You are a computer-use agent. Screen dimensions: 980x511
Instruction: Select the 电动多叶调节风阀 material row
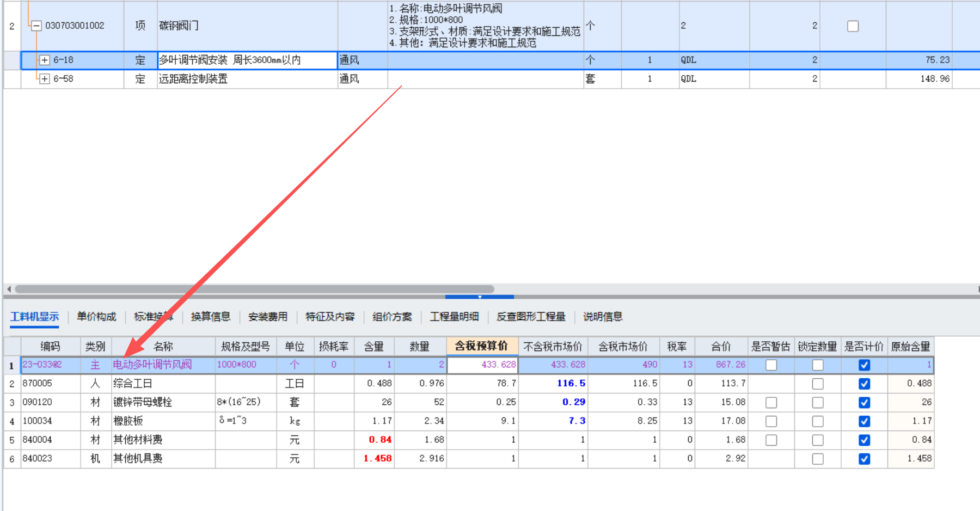(152, 365)
